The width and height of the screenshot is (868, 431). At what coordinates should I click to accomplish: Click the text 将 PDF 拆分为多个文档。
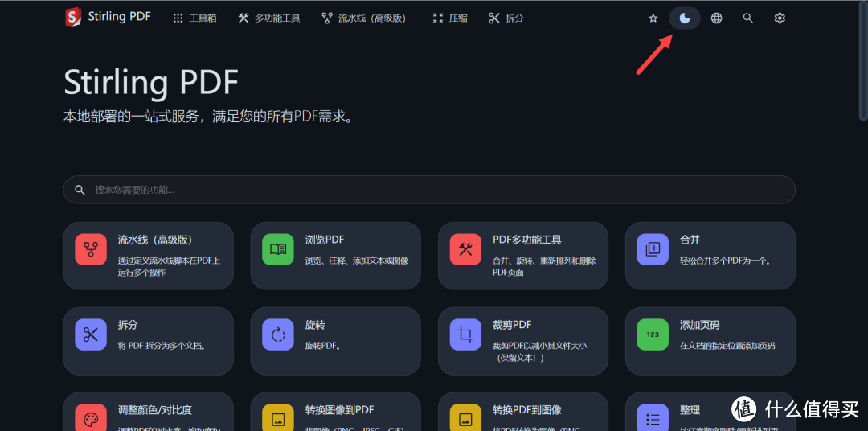162,346
